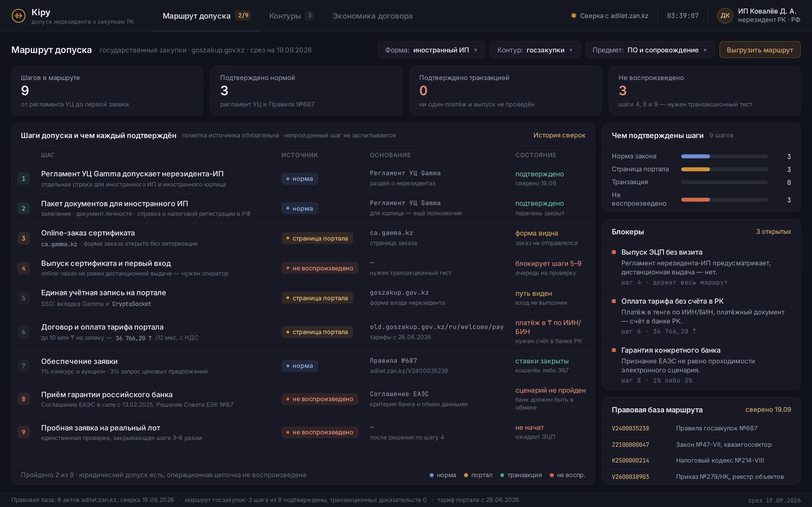
Task: Open the «Форма: иностранный ИП» dropdown
Action: (x=431, y=50)
